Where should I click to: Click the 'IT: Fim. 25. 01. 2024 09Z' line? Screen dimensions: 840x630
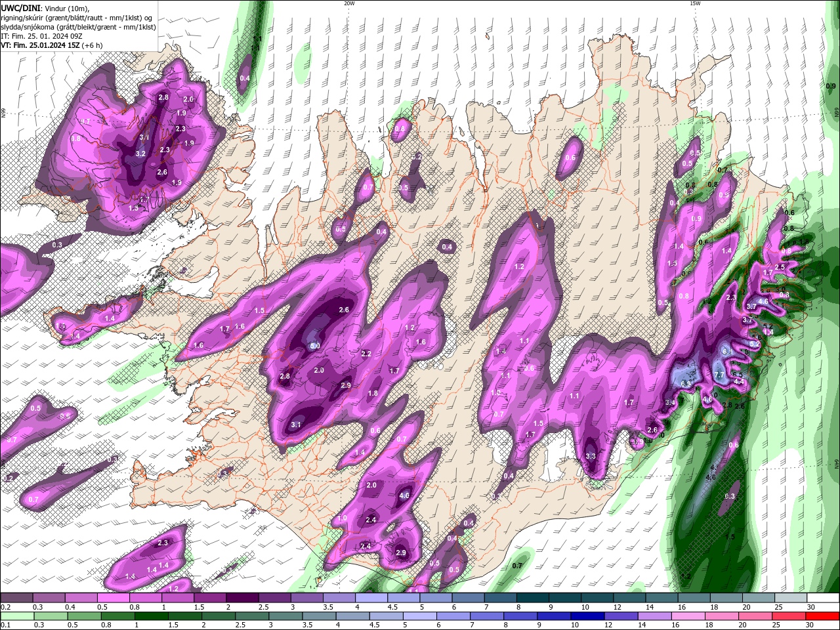click(x=41, y=36)
